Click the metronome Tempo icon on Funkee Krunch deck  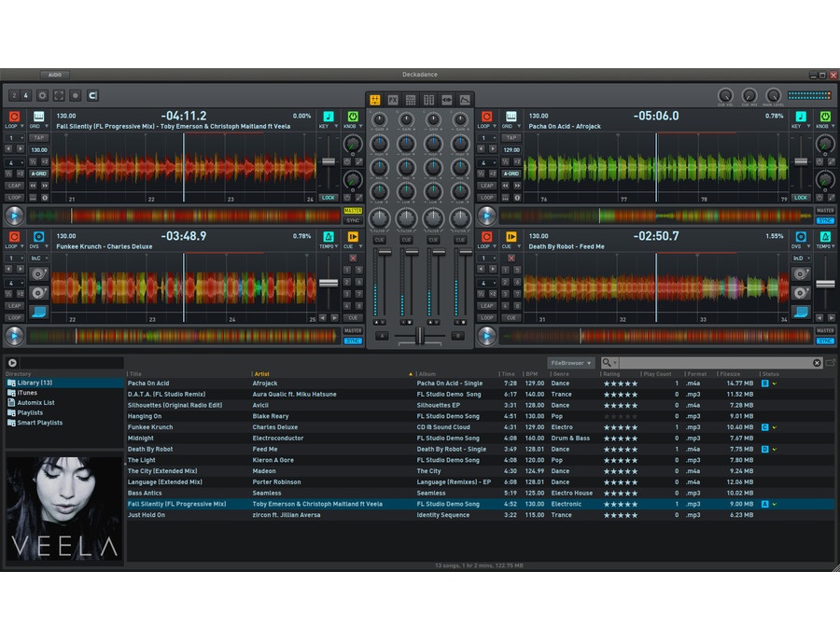(328, 237)
